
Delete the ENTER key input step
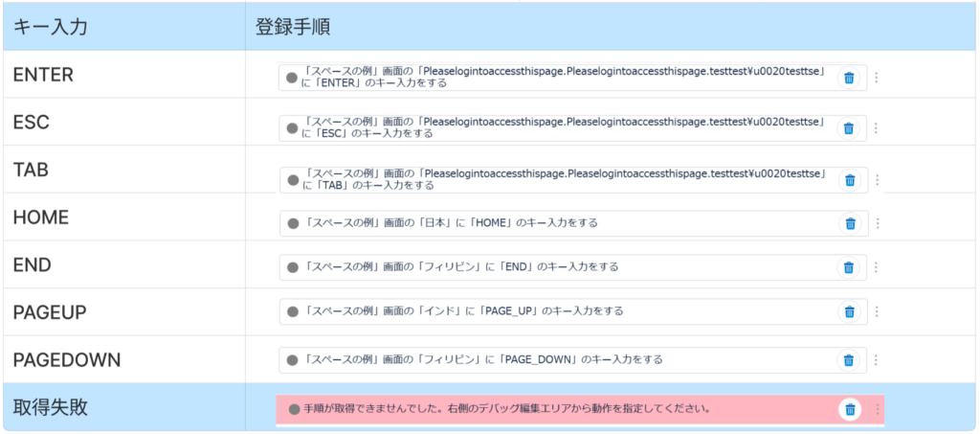pos(849,78)
